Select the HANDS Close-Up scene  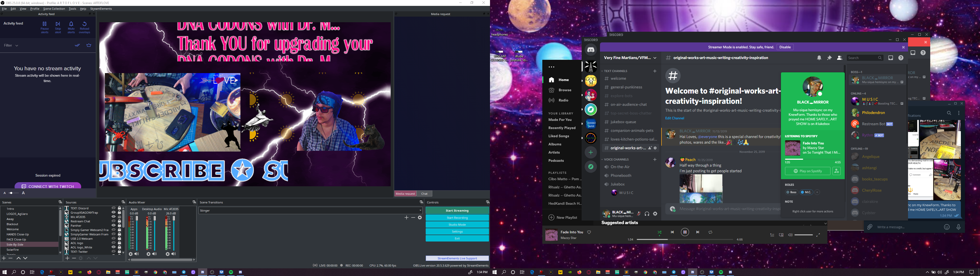18,234
